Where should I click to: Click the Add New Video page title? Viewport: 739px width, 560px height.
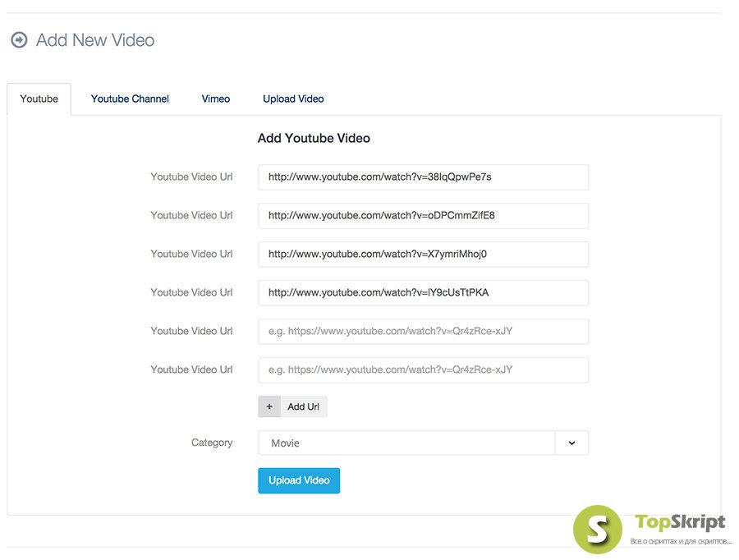(x=95, y=40)
